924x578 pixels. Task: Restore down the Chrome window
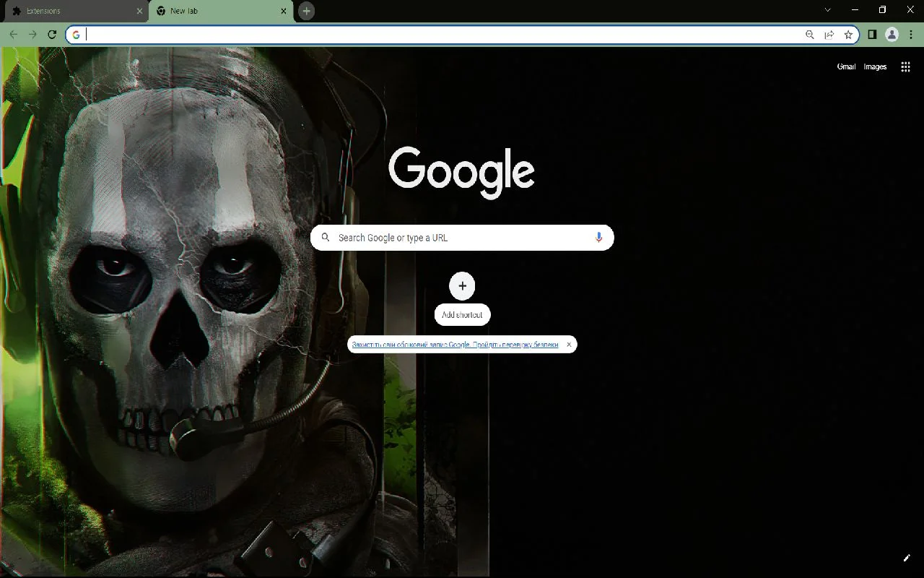click(882, 10)
